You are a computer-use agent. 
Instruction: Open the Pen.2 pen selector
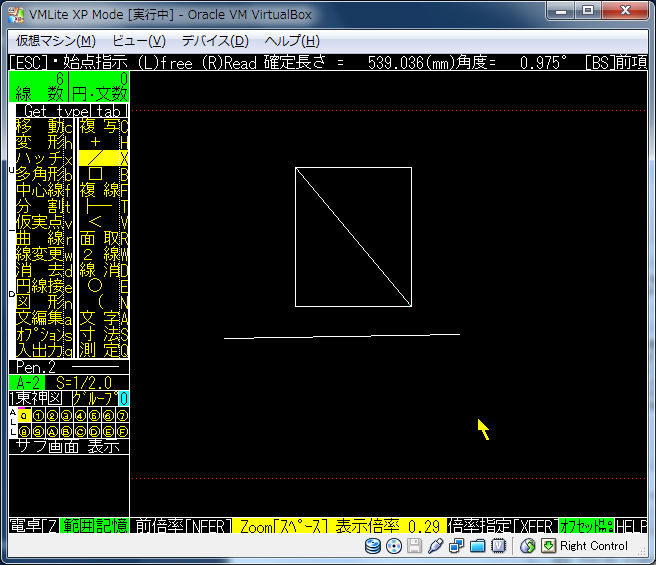tap(40, 367)
